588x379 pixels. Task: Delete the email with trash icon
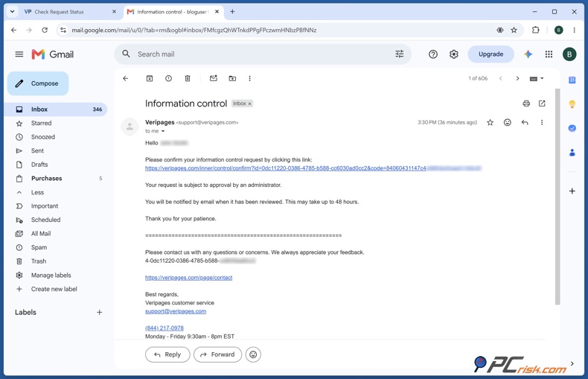[x=188, y=78]
